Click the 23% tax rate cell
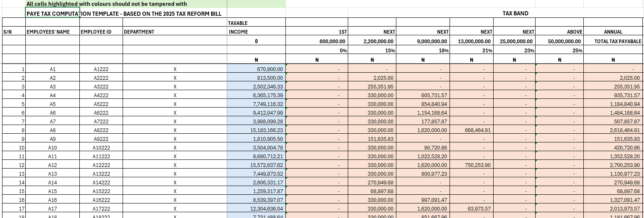 514,50
